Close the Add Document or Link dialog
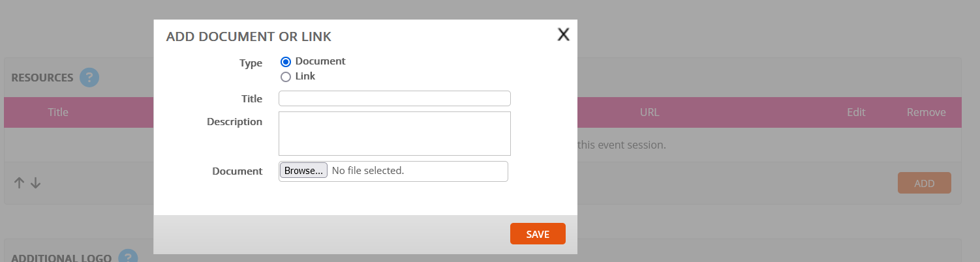The image size is (980, 262). pos(564,35)
